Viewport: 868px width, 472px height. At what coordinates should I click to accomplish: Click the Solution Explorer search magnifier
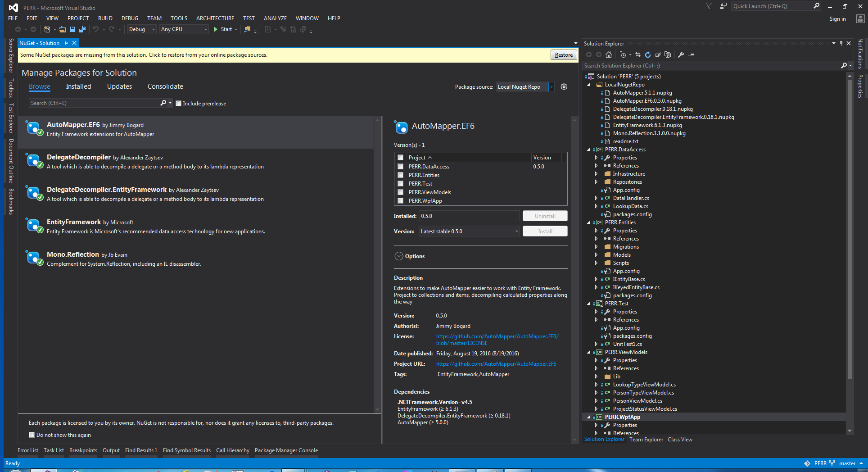[844, 66]
